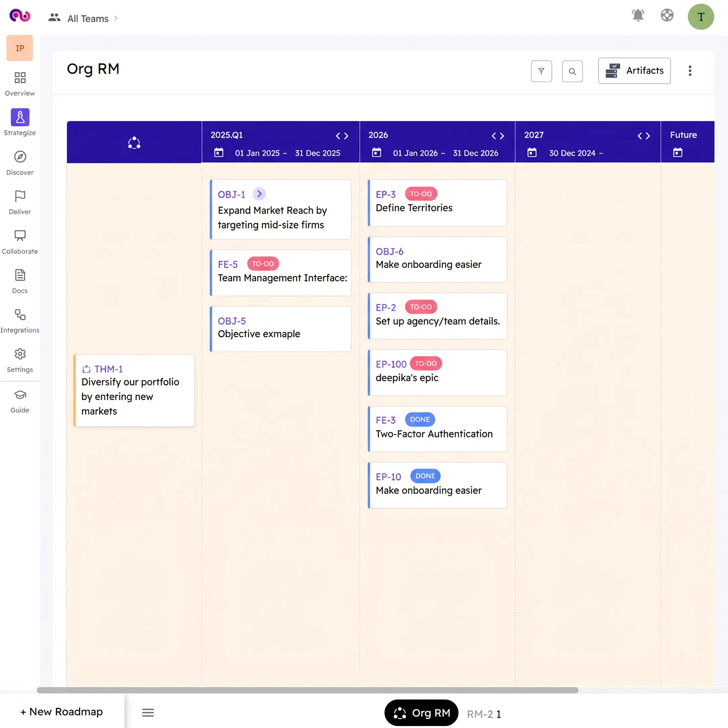Click the filter funnel icon
The width and height of the screenshot is (728, 728).
tap(542, 71)
